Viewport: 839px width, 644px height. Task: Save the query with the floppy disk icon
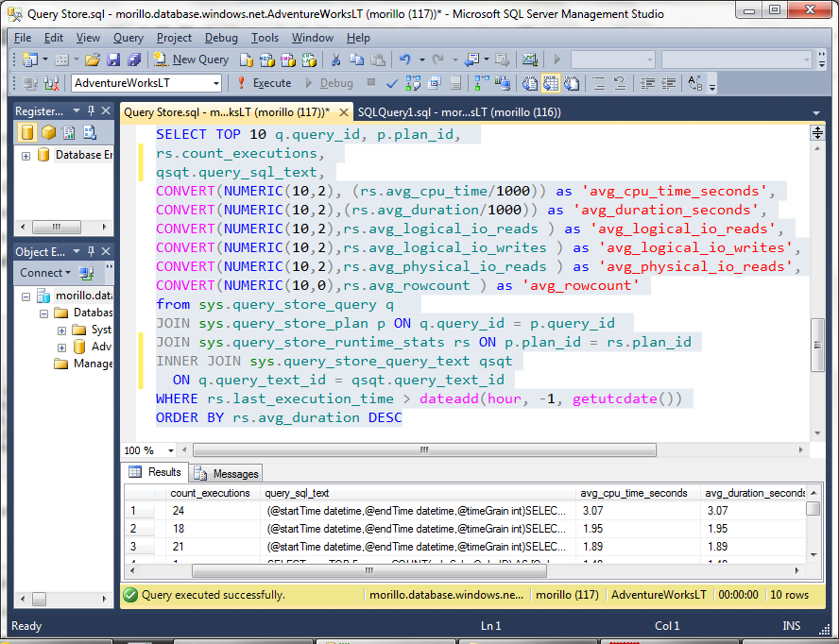pos(113,59)
